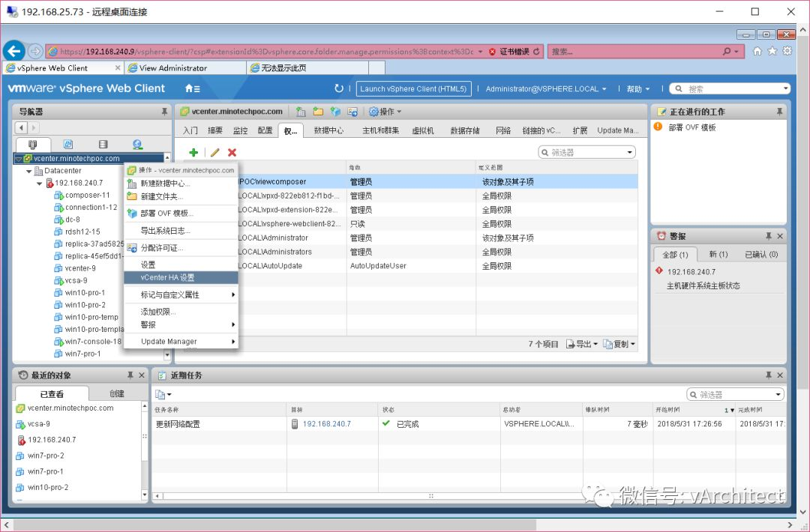Close the Recent Tasks panel
Screen dimensions: 810x532
(780, 375)
